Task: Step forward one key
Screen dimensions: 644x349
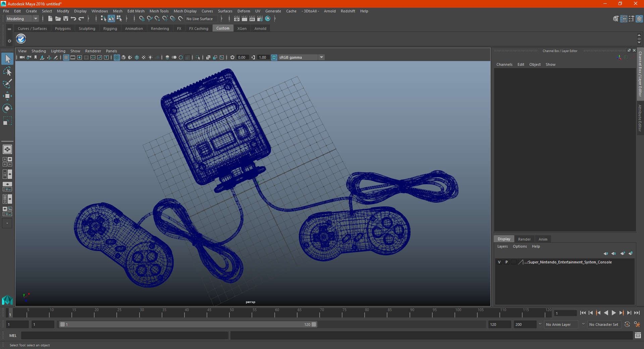Action: [621, 313]
